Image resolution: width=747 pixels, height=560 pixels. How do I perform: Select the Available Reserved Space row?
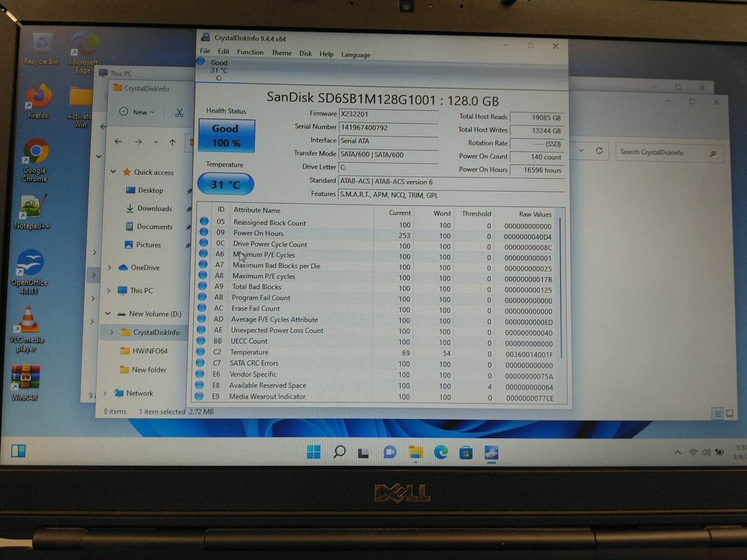click(376, 386)
